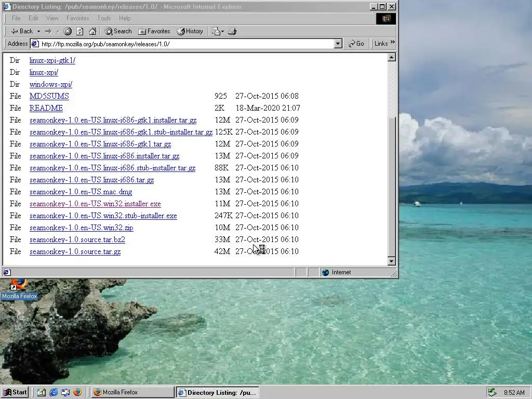Click the Go button
Image resolution: width=532 pixels, height=399 pixels.
pos(356,44)
